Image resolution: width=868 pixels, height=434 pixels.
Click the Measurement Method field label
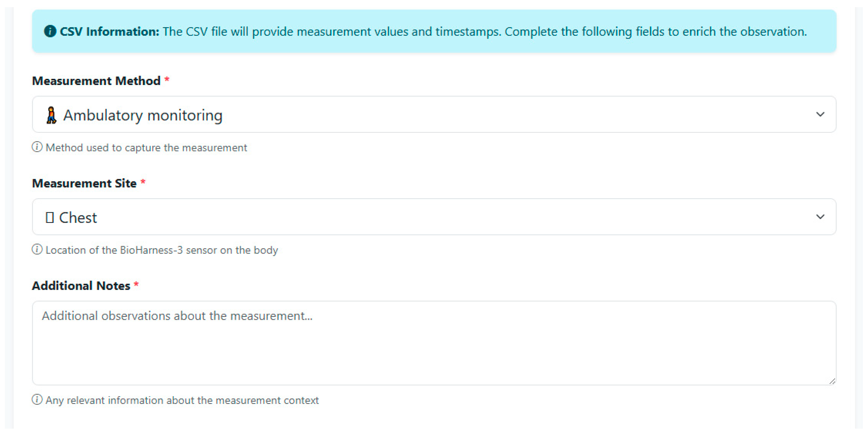(x=96, y=81)
